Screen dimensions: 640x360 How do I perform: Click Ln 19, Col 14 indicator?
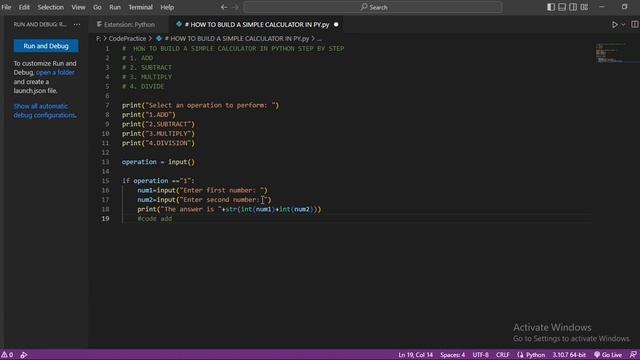tap(416, 355)
